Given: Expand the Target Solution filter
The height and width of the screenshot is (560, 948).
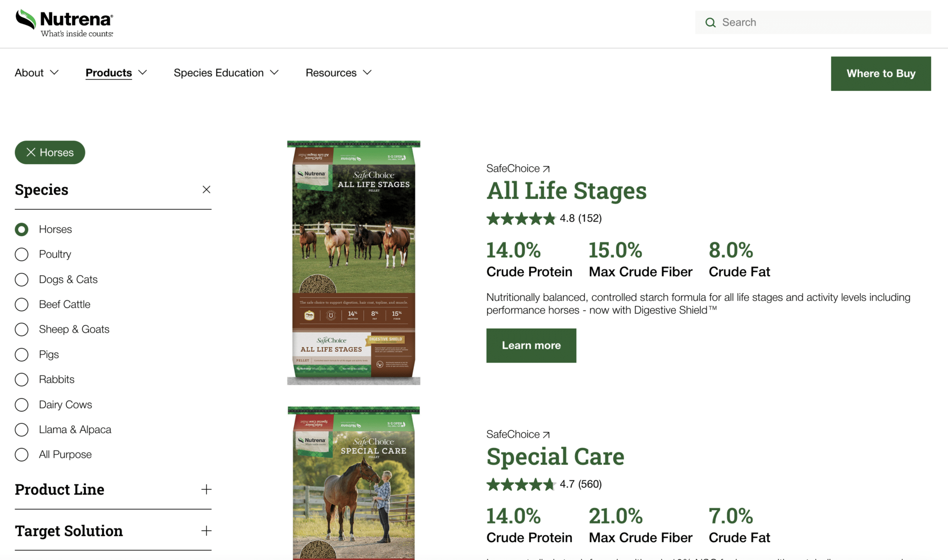Looking at the screenshot, I should click(206, 531).
